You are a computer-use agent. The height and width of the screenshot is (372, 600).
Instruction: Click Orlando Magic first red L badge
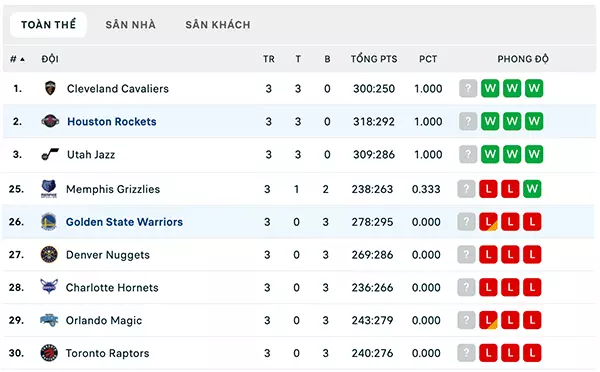pos(488,320)
